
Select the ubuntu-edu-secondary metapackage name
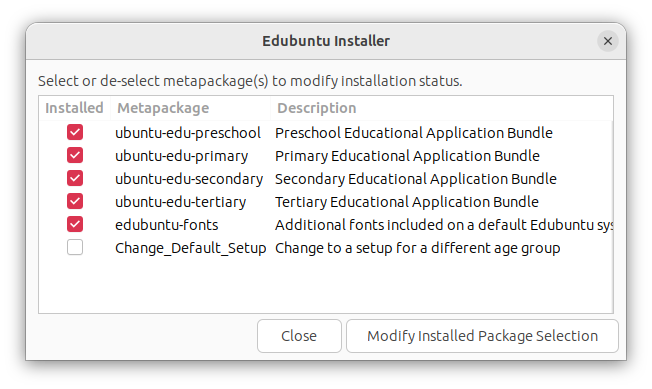point(189,179)
